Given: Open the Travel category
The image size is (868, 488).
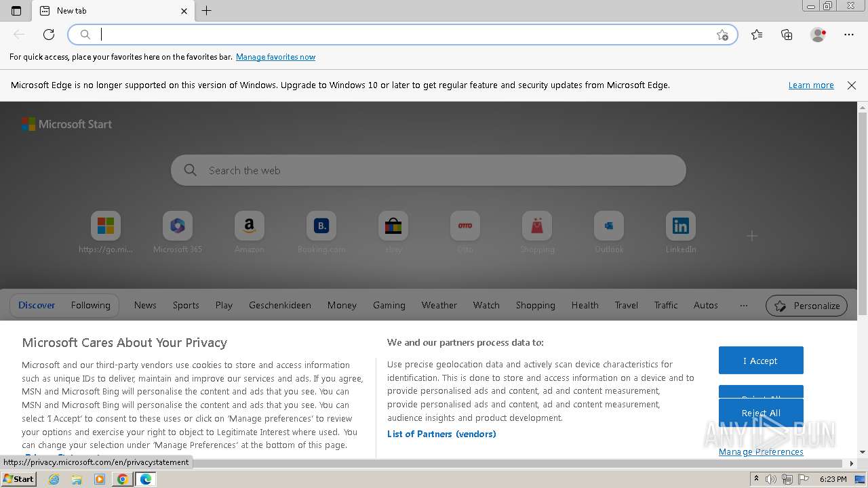Looking at the screenshot, I should click(x=627, y=305).
